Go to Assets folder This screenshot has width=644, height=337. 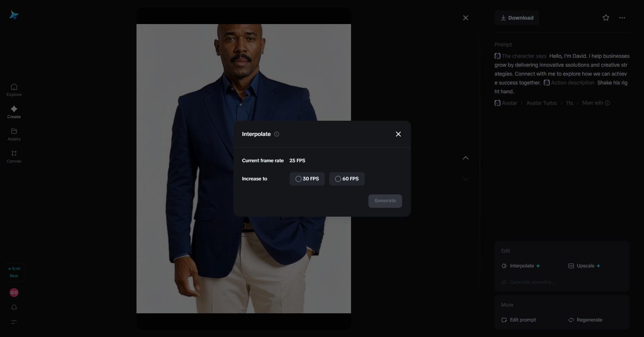(14, 134)
